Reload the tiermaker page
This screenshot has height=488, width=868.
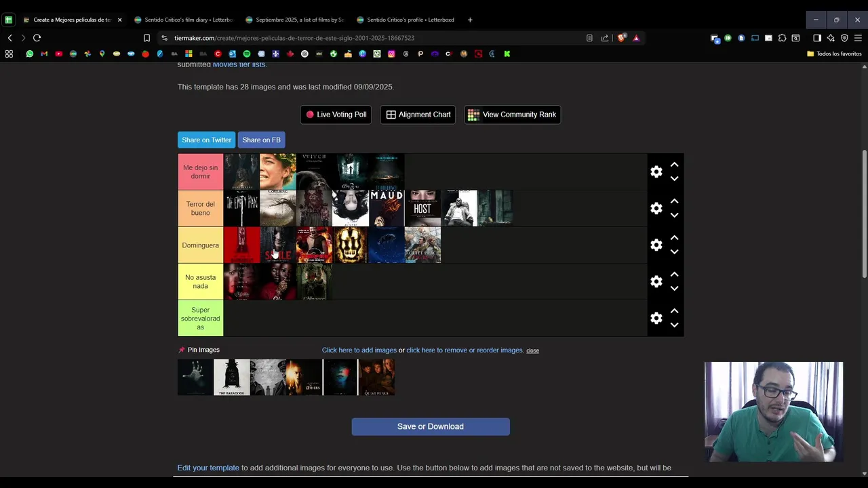click(37, 38)
